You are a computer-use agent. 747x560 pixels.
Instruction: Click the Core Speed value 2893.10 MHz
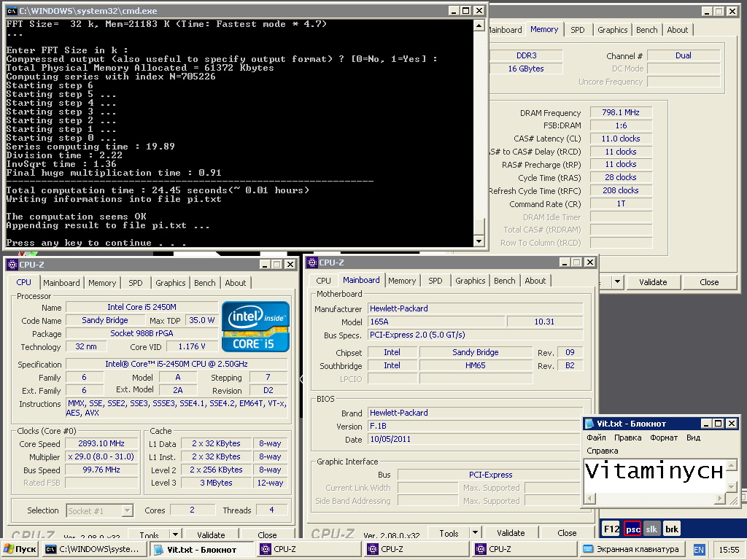click(x=101, y=443)
